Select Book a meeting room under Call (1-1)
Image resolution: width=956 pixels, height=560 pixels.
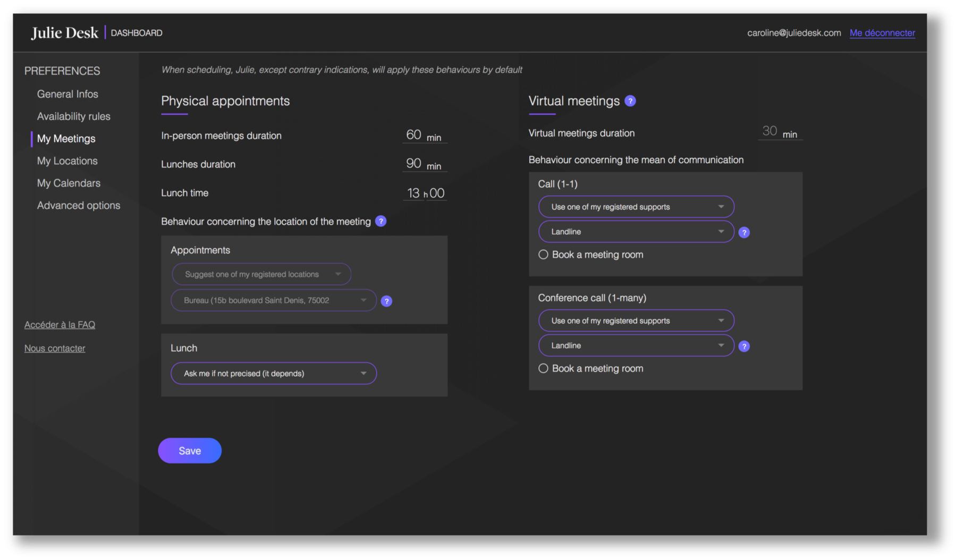point(543,254)
